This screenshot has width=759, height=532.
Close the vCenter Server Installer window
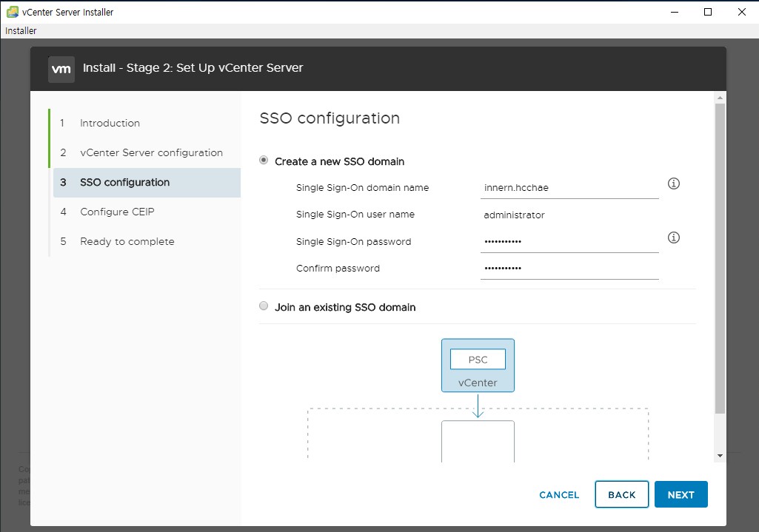(x=741, y=12)
